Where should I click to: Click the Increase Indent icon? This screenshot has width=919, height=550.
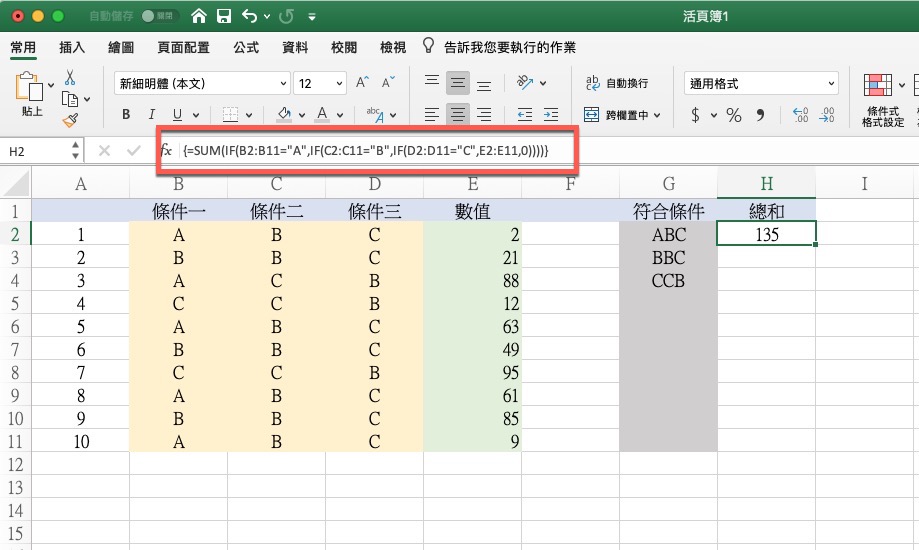click(x=552, y=115)
